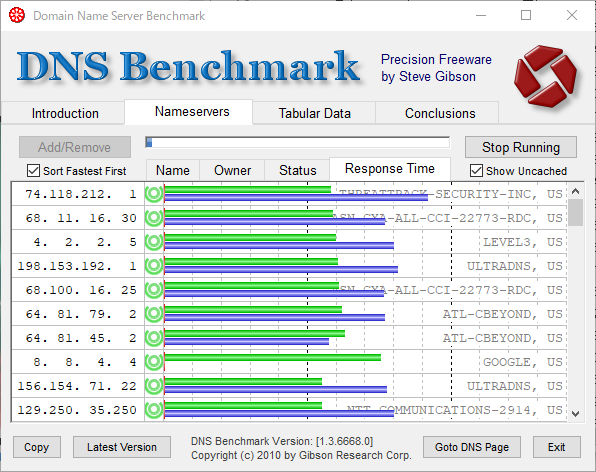Select IP address 64.81.45.2
Screen dimensions: 596x472
pos(81,338)
